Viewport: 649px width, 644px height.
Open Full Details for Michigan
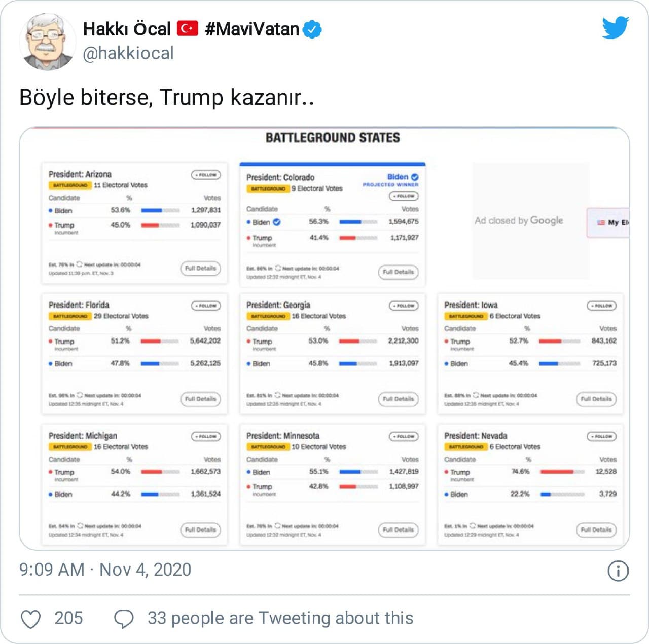coord(200,529)
